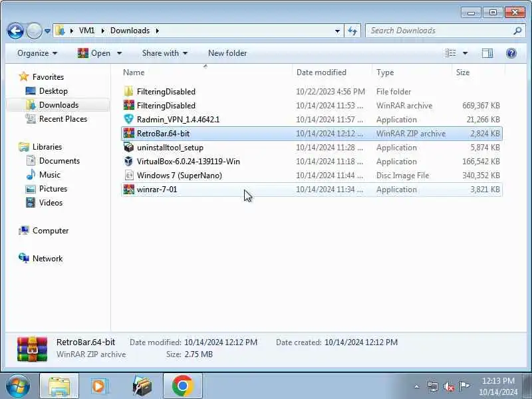Click the Disc Image File type cell
532x399 pixels.
coord(402,176)
